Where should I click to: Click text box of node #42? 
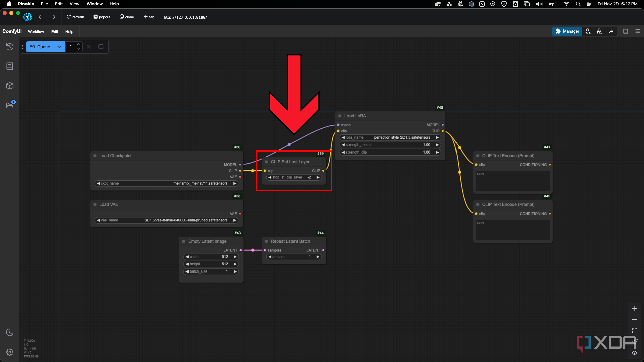tap(513, 230)
